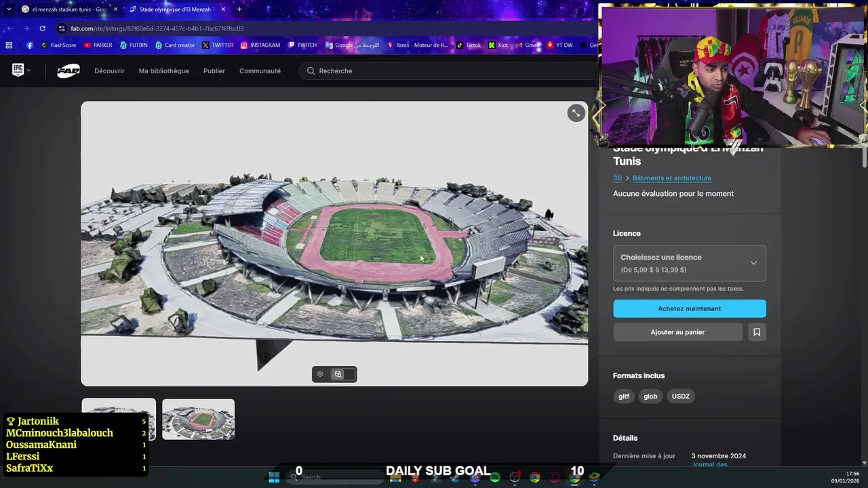
Task: View site information icon beside URL
Action: [x=62, y=28]
